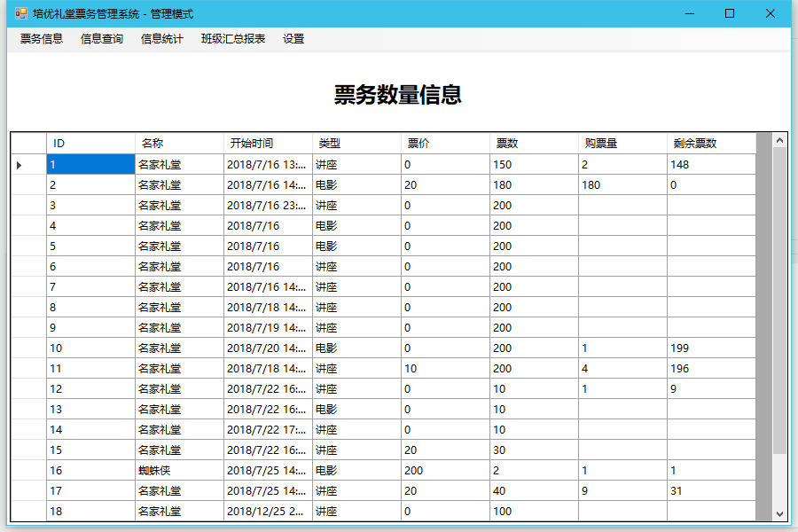Click the application icon in title bar
The height and width of the screenshot is (532, 798).
coord(21,14)
